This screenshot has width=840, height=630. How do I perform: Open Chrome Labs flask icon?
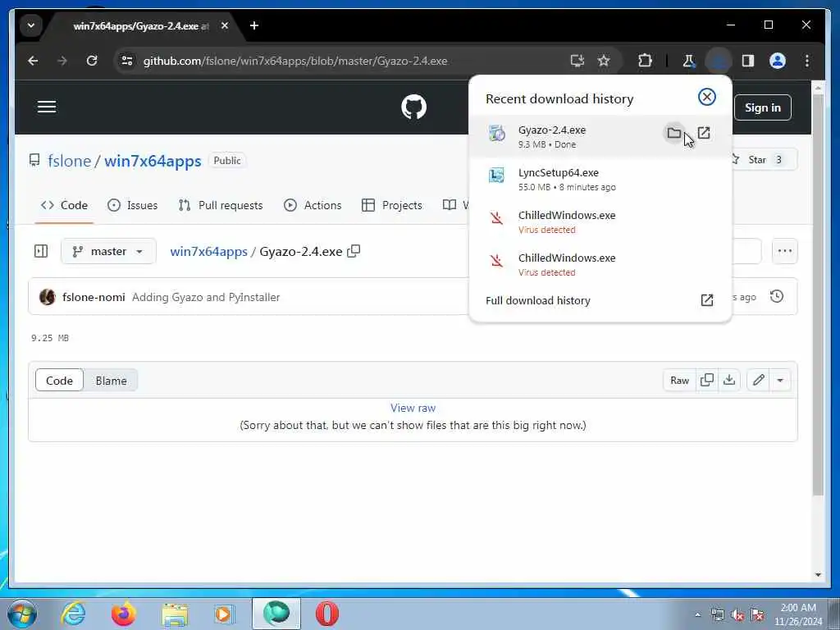point(688,61)
